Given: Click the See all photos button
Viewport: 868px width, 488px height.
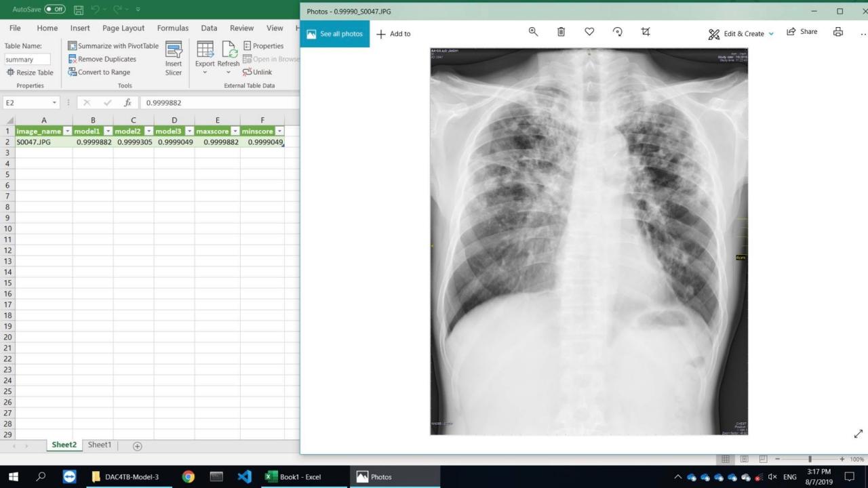Looking at the screenshot, I should click(335, 34).
